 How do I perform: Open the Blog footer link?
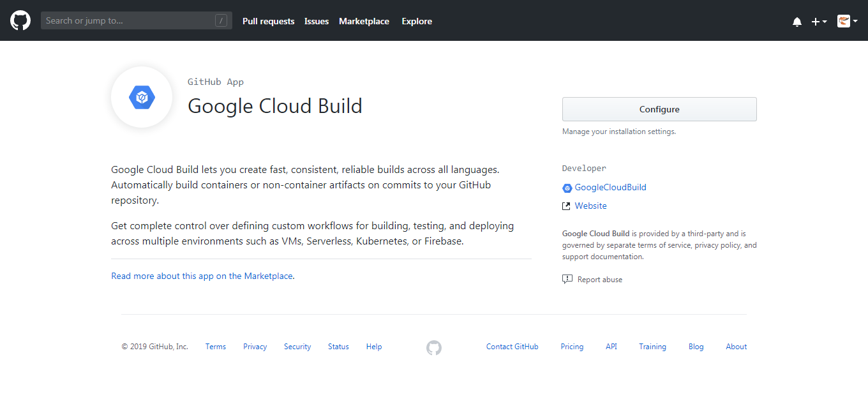point(696,347)
